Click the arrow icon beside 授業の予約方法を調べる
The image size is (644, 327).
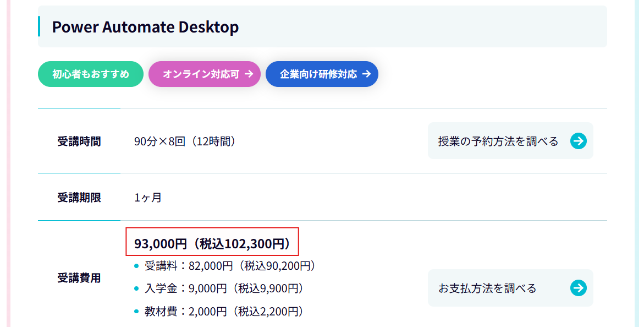tap(579, 141)
